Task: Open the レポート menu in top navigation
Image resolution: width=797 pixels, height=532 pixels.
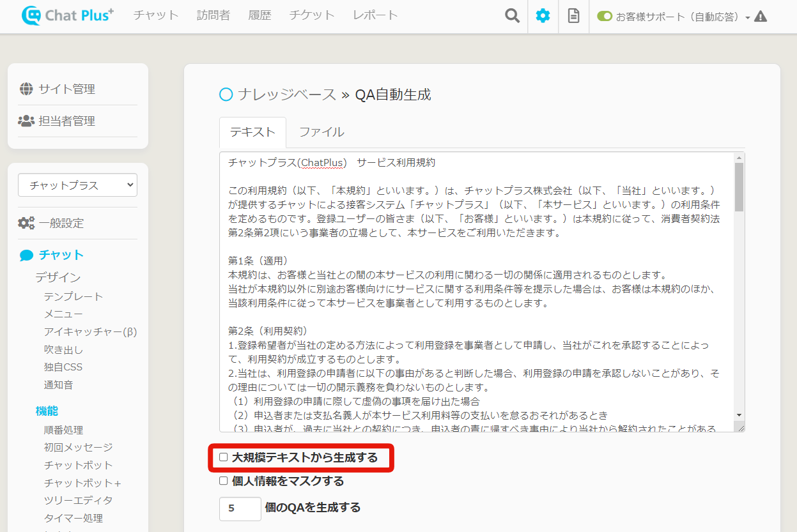Action: coord(375,15)
